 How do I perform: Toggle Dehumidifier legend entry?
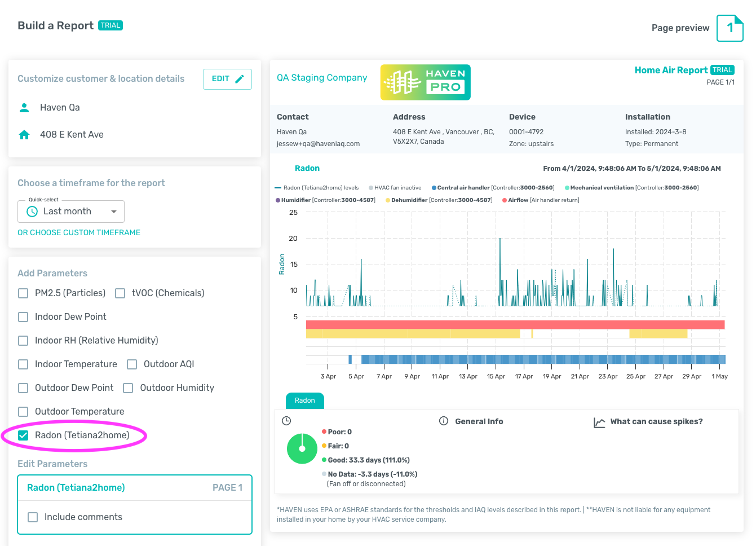coord(439,200)
